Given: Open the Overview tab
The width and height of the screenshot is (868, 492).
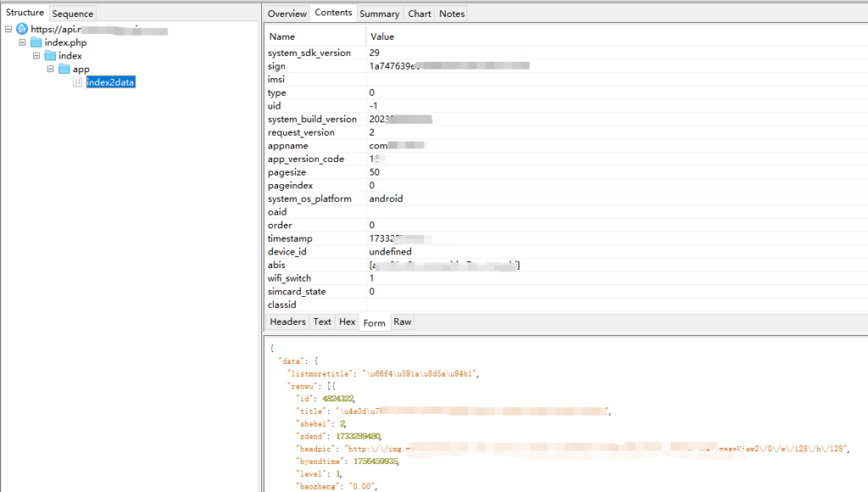Looking at the screenshot, I should click(287, 14).
